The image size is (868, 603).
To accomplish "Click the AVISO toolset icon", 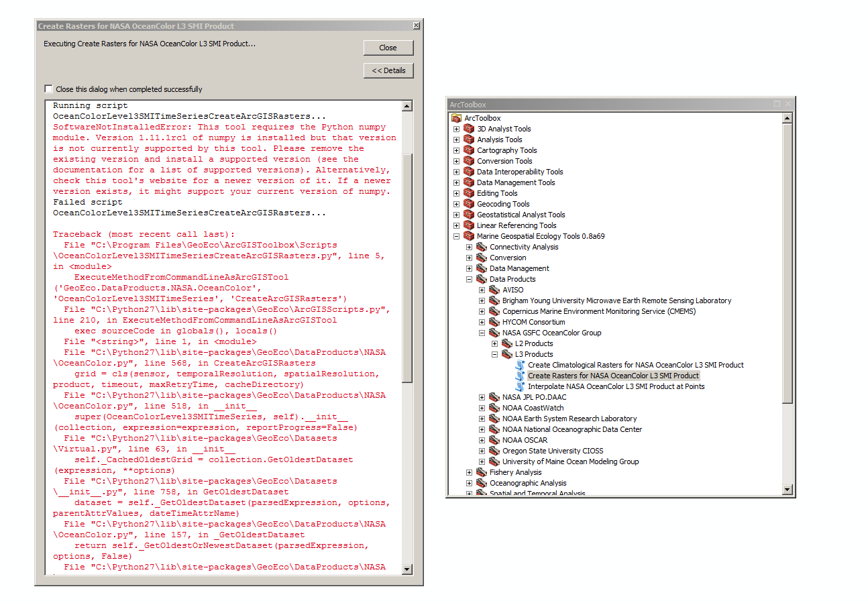I will click(494, 290).
